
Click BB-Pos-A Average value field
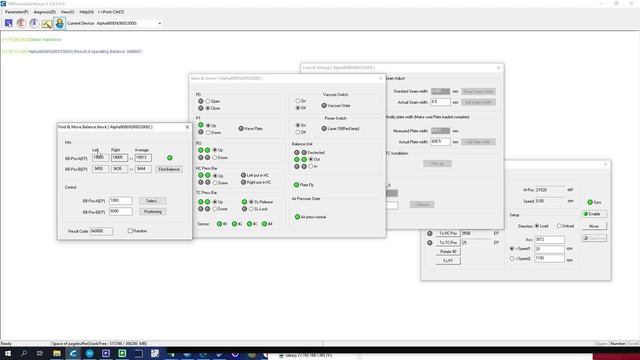143,158
